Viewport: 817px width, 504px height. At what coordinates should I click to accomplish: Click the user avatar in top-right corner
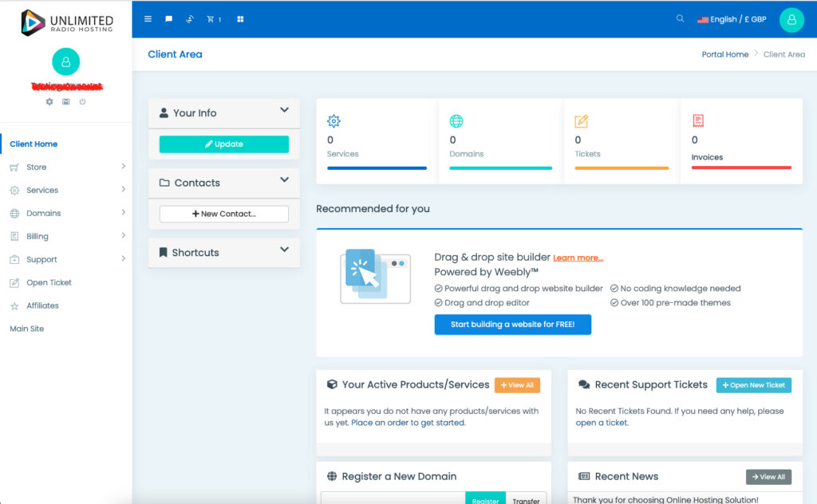point(791,20)
